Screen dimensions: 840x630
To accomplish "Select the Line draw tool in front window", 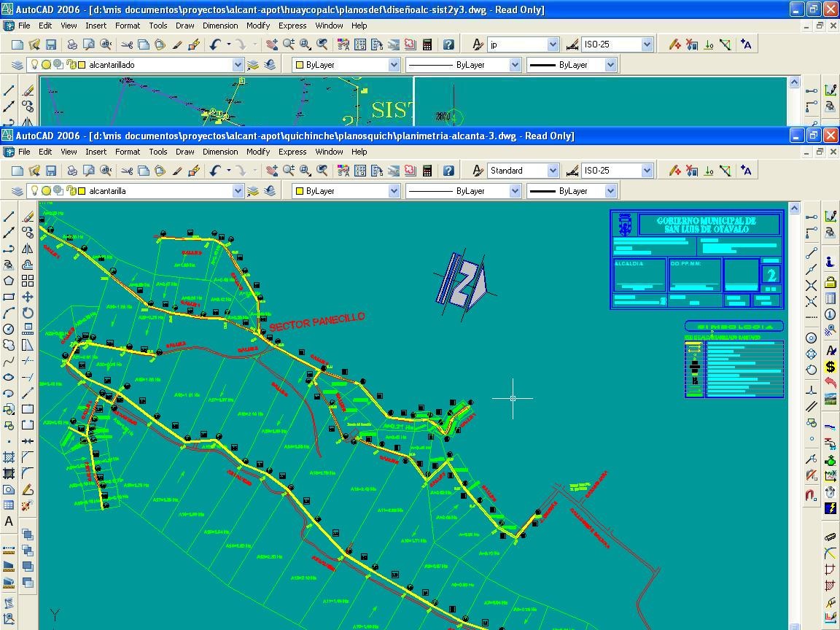I will pos(9,217).
